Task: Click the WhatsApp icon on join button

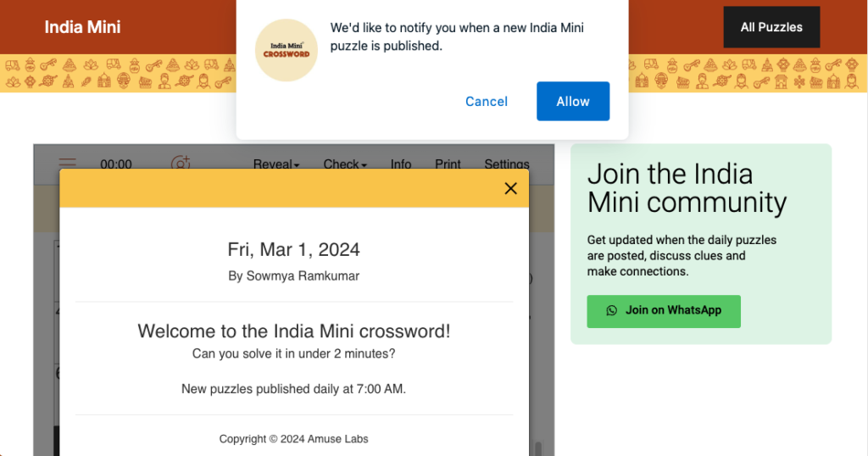Action: (x=611, y=310)
